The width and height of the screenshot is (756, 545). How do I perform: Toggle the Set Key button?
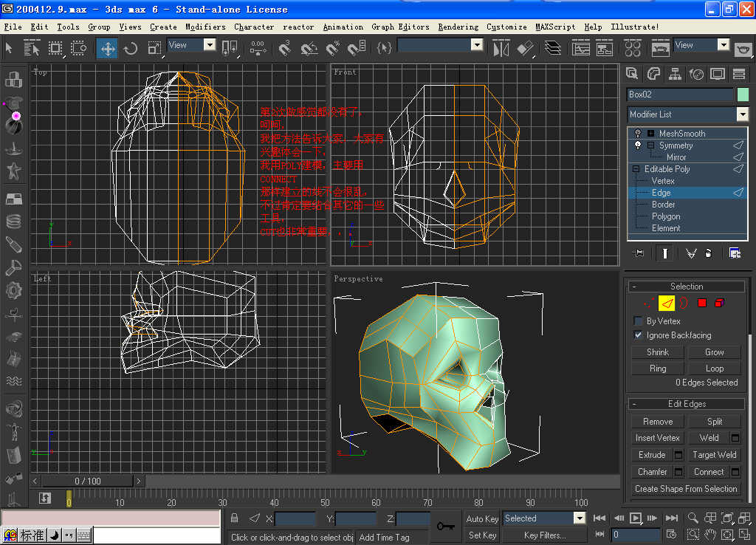point(482,535)
